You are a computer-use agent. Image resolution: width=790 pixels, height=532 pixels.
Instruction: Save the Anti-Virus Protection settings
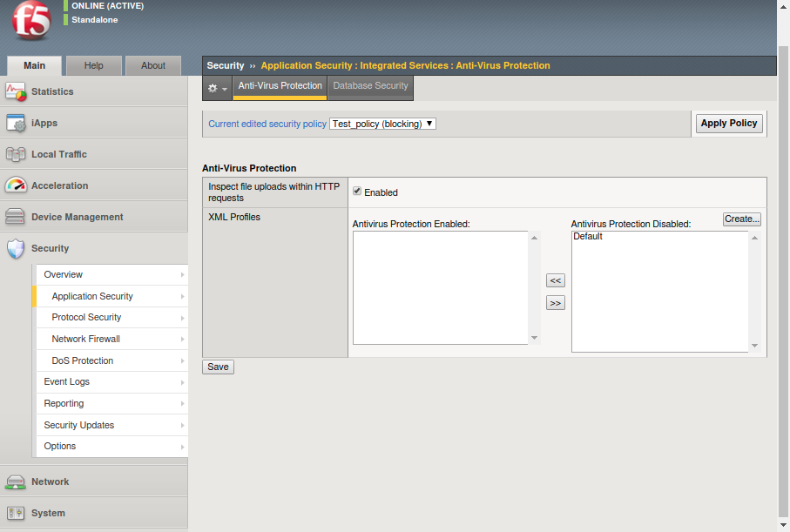(x=217, y=367)
